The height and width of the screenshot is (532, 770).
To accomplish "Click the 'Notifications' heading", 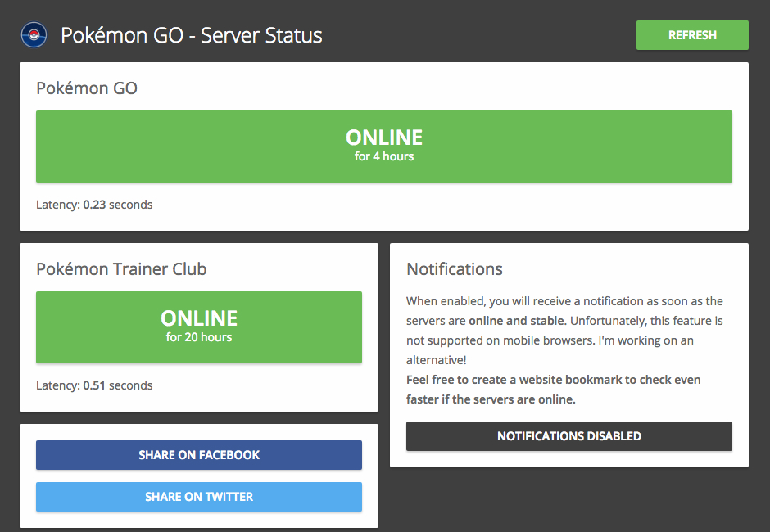I will click(455, 269).
